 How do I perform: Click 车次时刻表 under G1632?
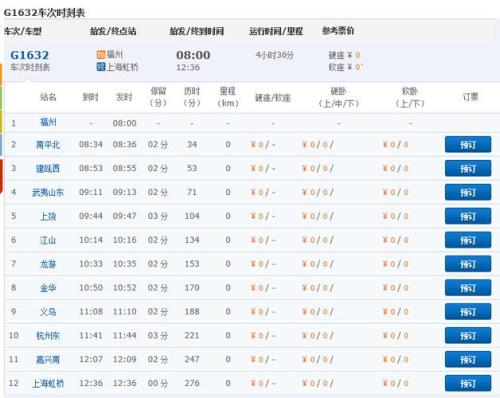[30, 67]
